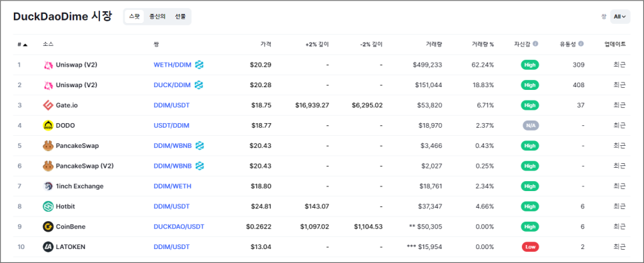Viewport: 644px width, 263px height.
Task: Click the red Low confidence badge
Action: click(530, 247)
